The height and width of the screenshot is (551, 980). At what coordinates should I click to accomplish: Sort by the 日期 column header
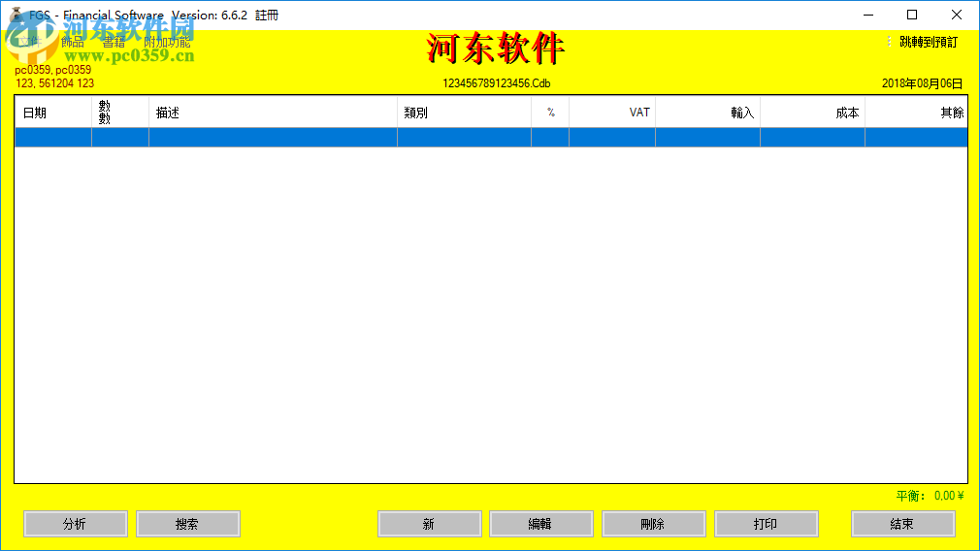click(x=53, y=113)
